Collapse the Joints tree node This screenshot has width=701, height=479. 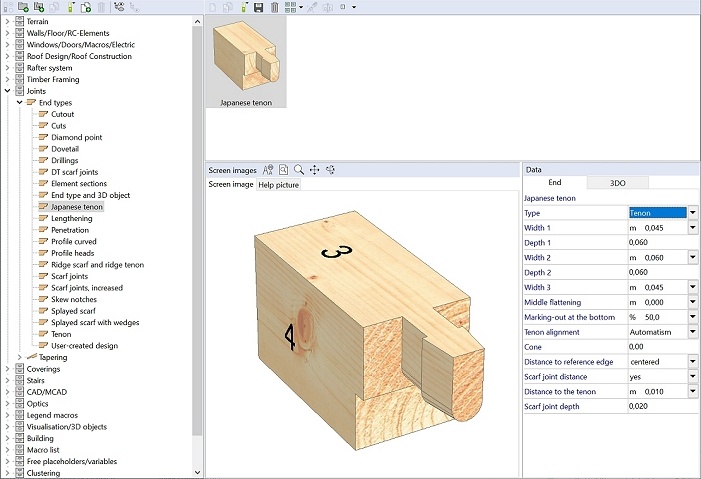pos(7,91)
